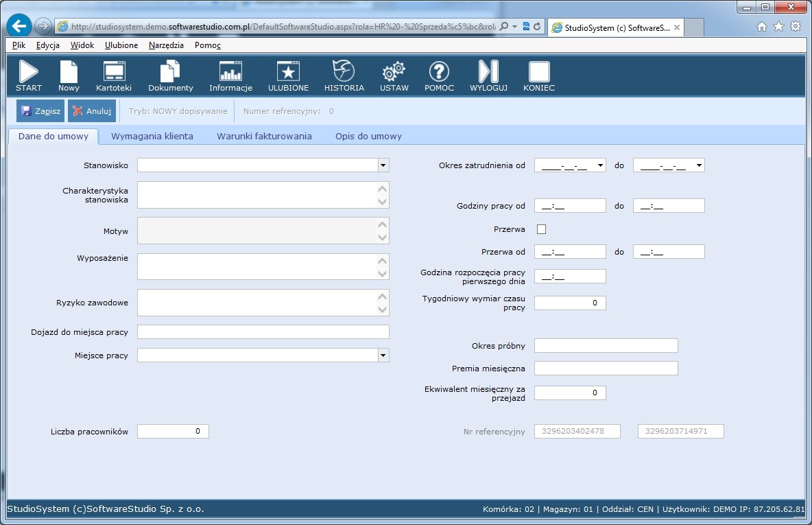Open the address bar dropdown arrow
Image resolution: width=812 pixels, height=525 pixels.
[514, 27]
